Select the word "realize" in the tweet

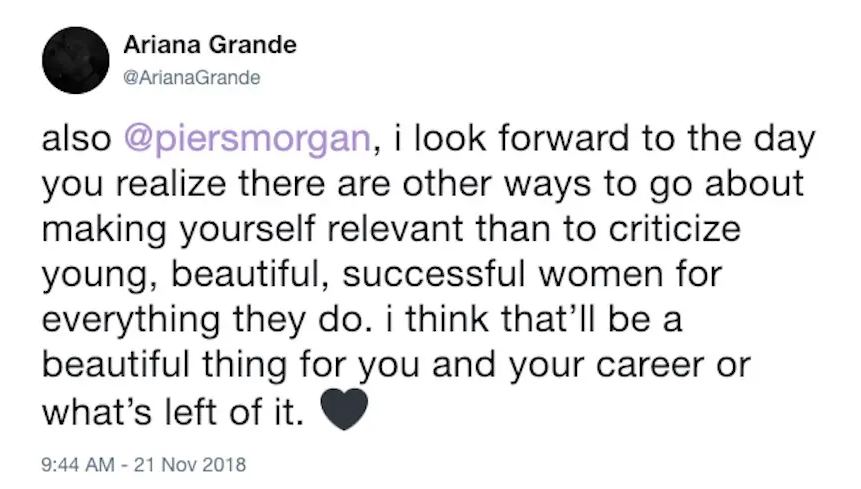[x=171, y=184]
